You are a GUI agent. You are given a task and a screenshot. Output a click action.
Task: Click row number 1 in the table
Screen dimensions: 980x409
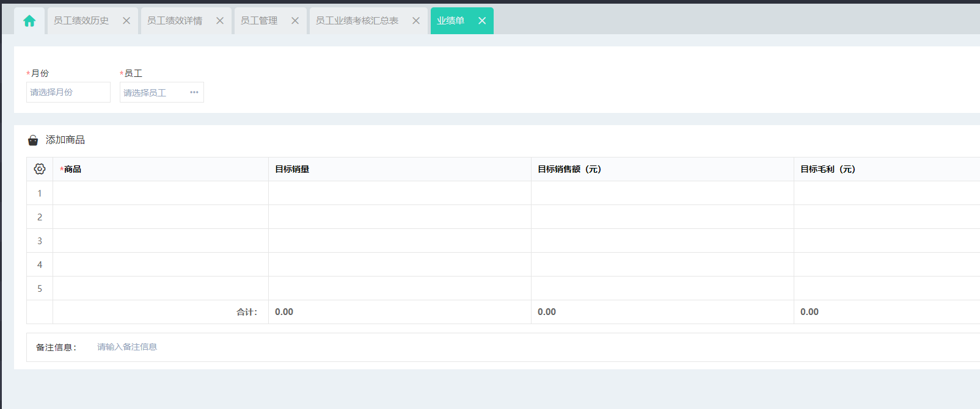click(x=40, y=193)
